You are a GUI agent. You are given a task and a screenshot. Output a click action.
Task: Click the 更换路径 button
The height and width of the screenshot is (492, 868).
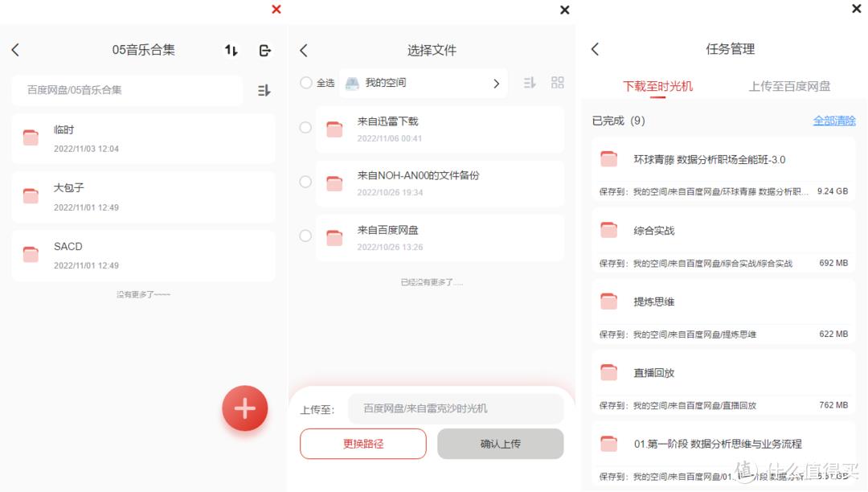click(x=363, y=444)
